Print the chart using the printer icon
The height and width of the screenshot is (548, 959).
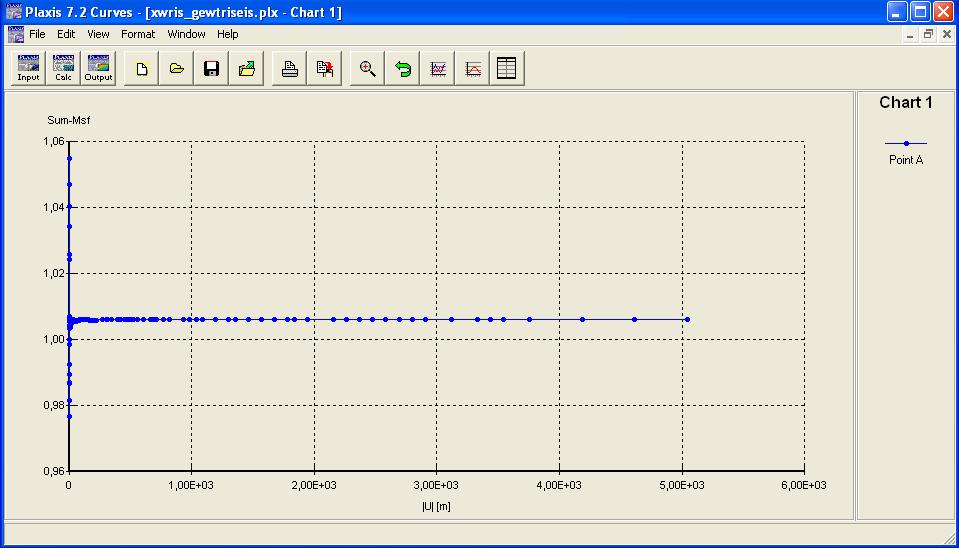[x=289, y=68]
